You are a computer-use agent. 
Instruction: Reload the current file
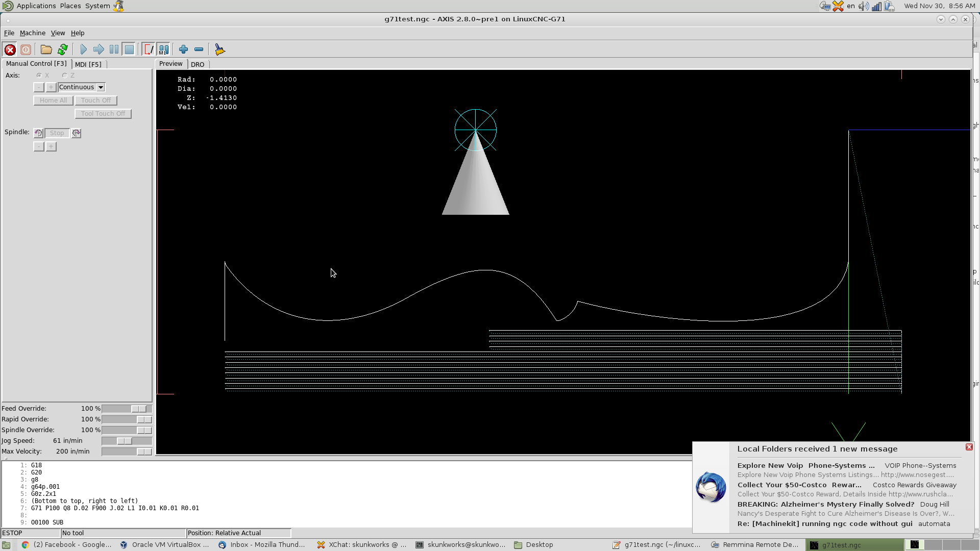coord(62,49)
